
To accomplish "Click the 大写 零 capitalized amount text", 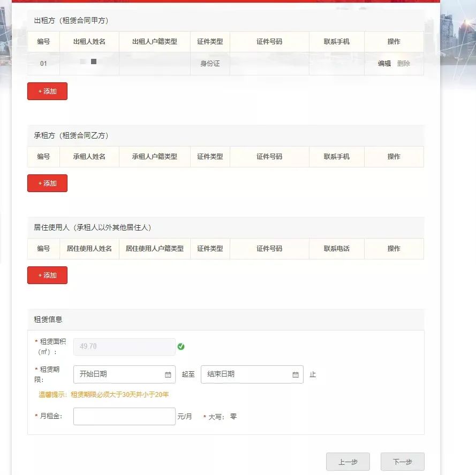I will pos(220,416).
